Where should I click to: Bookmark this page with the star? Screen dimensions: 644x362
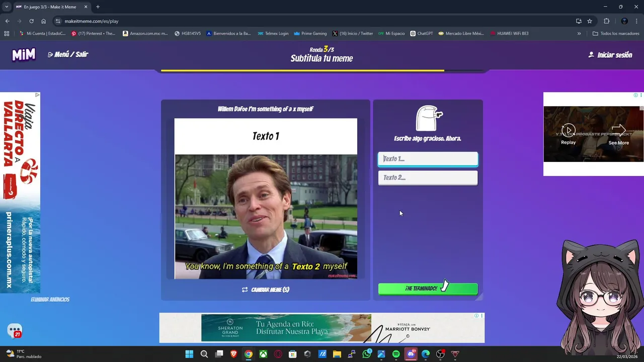590,21
